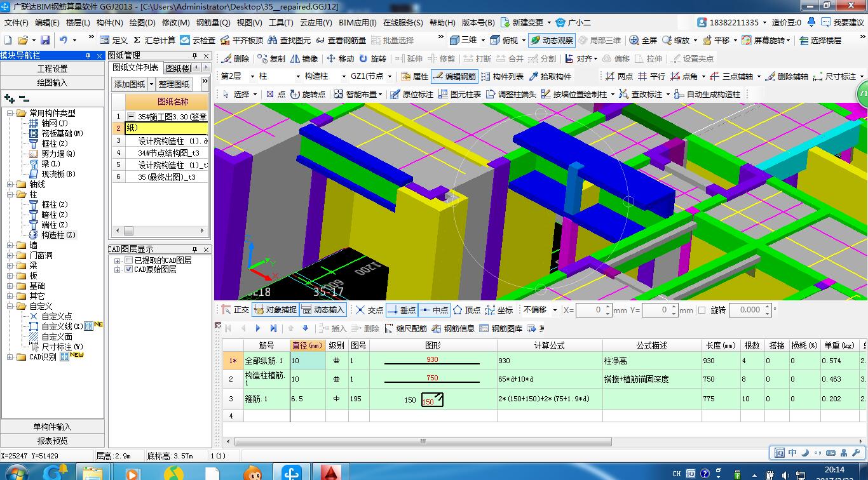
Task: Open the 文件(F) menu
Action: pyautogui.click(x=17, y=22)
